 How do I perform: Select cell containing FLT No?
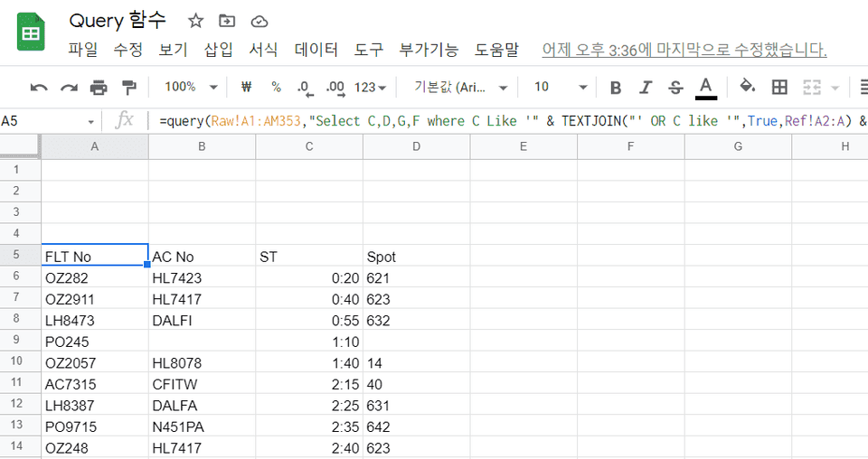[x=95, y=256]
